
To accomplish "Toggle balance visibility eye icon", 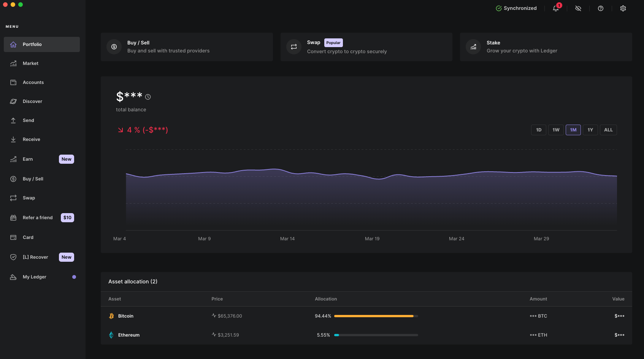I will click(578, 8).
